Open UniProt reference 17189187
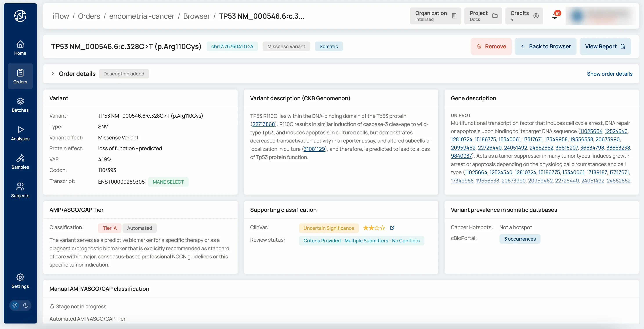Image resolution: width=644 pixels, height=329 pixels. (597, 172)
